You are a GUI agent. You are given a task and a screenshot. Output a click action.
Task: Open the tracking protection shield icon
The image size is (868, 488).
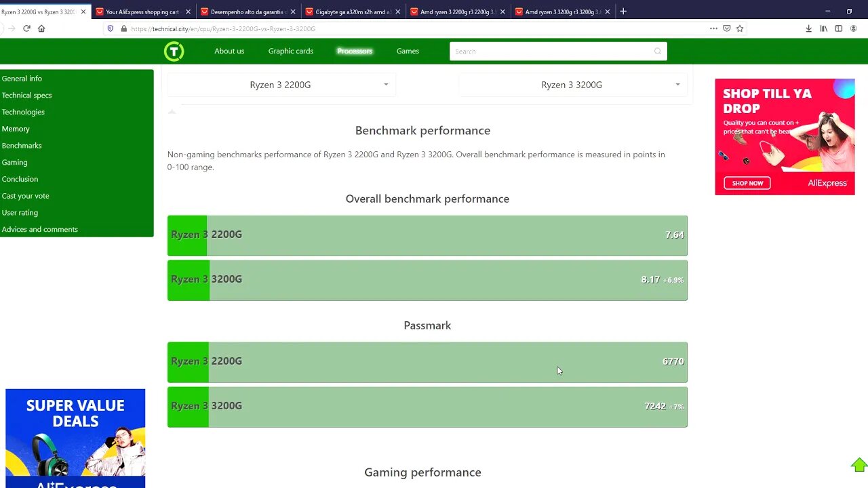[x=111, y=28]
